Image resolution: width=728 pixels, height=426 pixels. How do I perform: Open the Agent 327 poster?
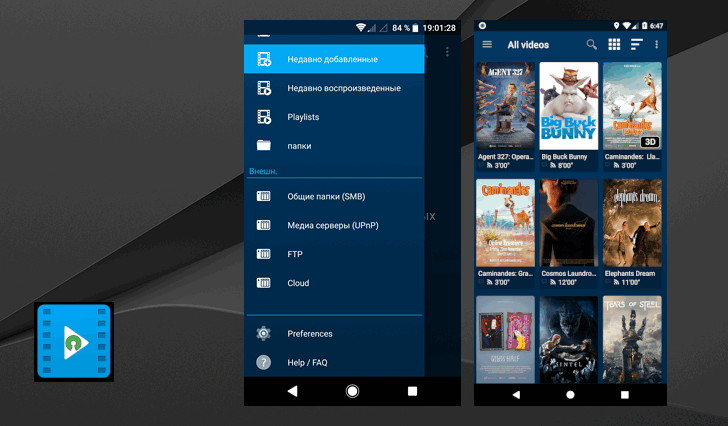tap(506, 106)
